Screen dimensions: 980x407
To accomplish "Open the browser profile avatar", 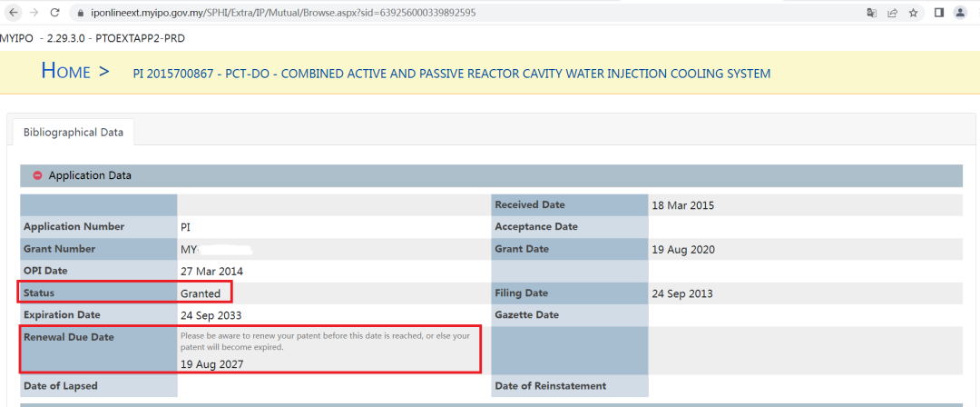I will click(x=960, y=13).
